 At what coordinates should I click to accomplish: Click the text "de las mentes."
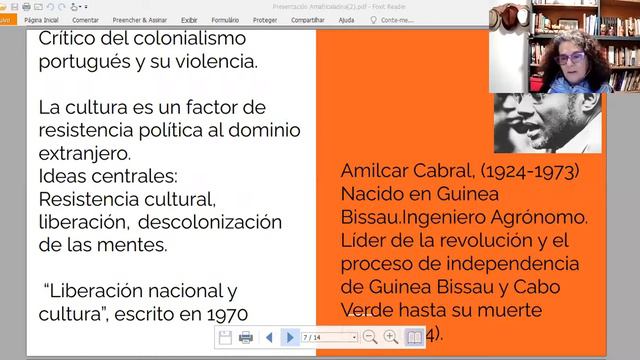point(103,245)
